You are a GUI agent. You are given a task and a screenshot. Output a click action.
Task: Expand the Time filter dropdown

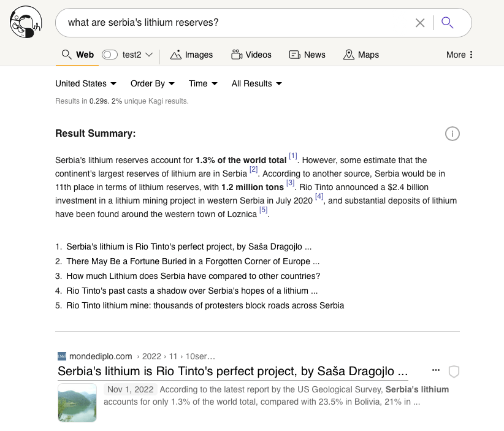[203, 83]
